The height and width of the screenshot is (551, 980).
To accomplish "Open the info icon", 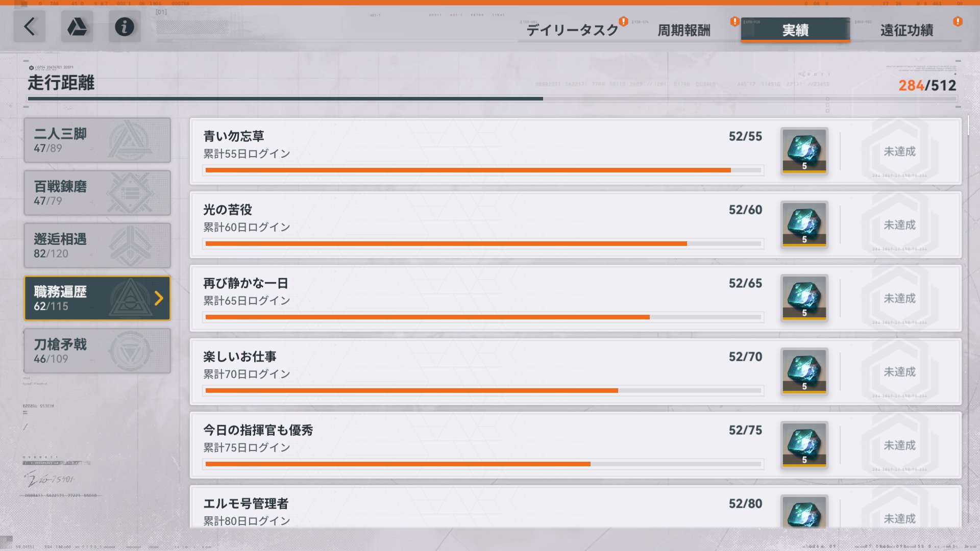I will point(125,27).
